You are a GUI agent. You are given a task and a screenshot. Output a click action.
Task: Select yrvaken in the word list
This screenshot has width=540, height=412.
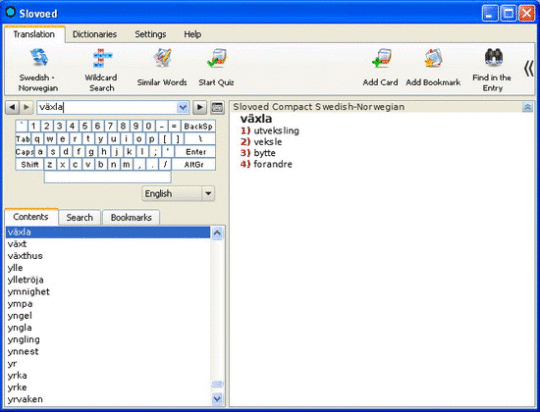pos(107,399)
